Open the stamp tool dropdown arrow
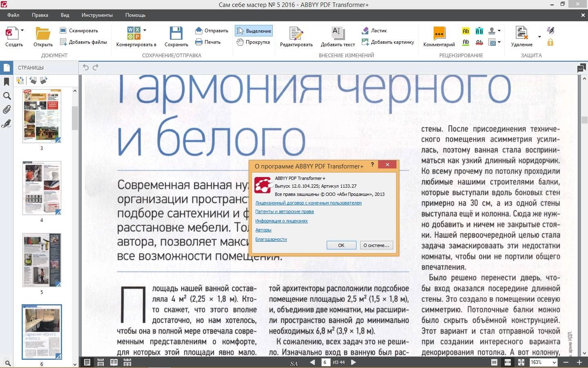This screenshot has width=588, height=368. [499, 31]
